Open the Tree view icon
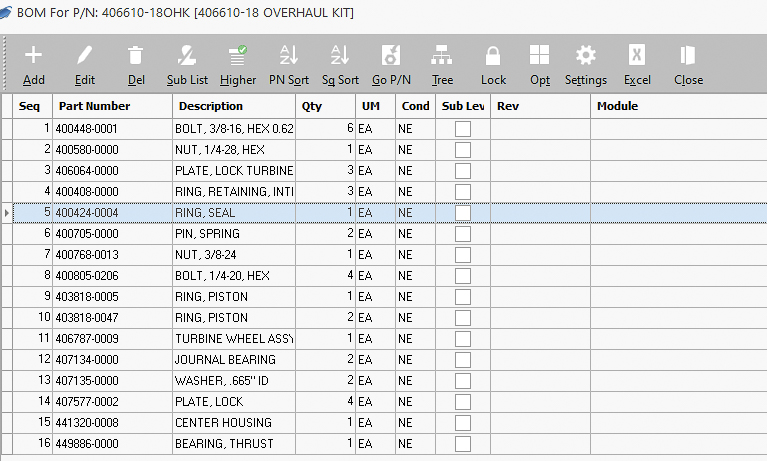767x461 pixels. coord(442,56)
